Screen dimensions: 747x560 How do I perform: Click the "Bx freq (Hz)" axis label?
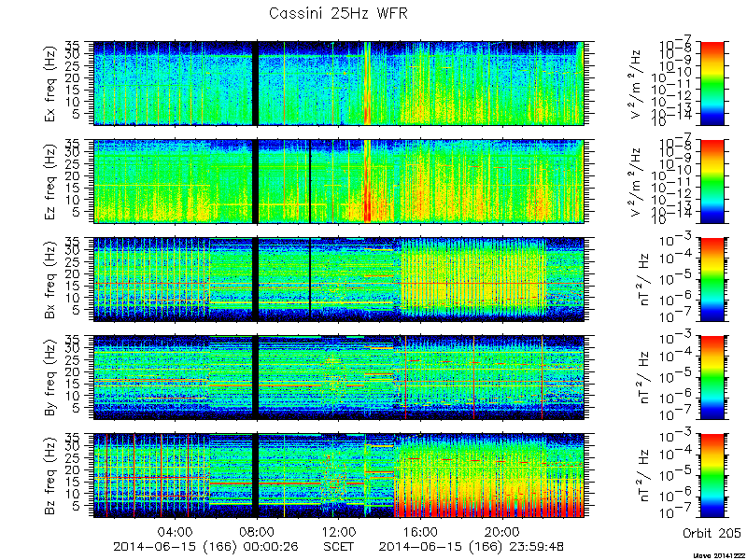coord(51,280)
